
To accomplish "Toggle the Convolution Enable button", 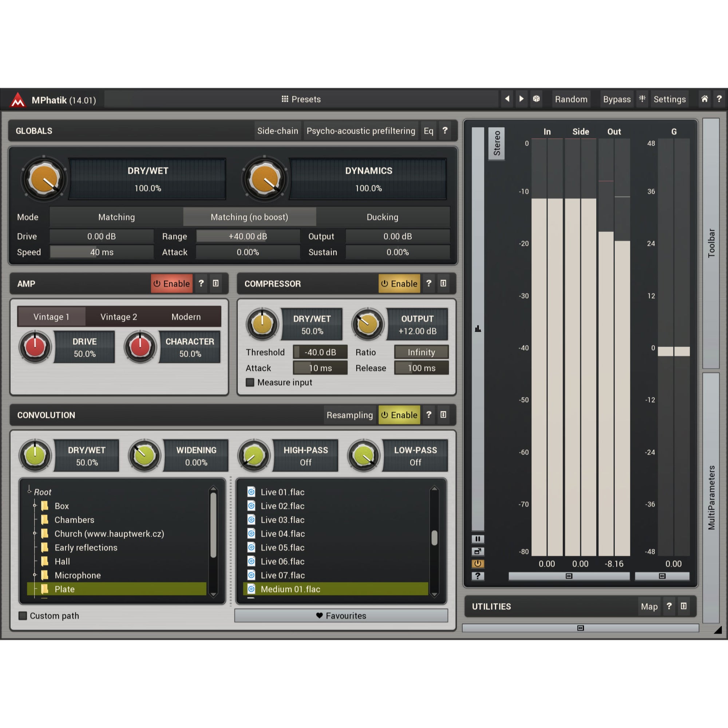I will [x=399, y=415].
